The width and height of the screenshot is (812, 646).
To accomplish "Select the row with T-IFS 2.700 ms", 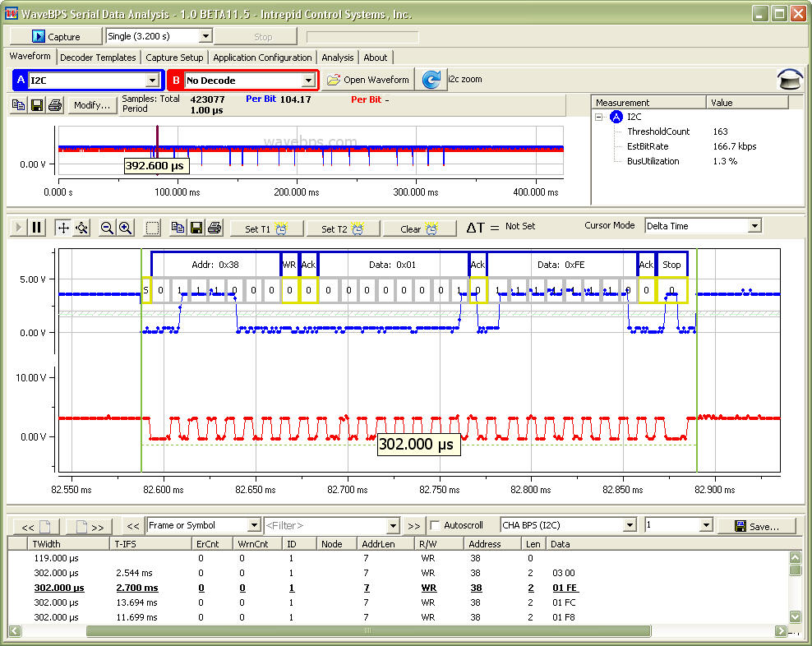I will [398, 588].
